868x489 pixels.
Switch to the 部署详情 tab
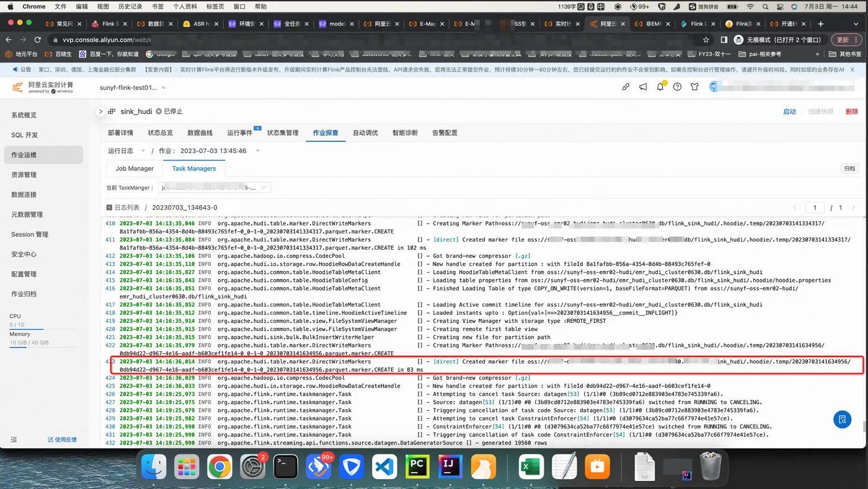point(120,133)
